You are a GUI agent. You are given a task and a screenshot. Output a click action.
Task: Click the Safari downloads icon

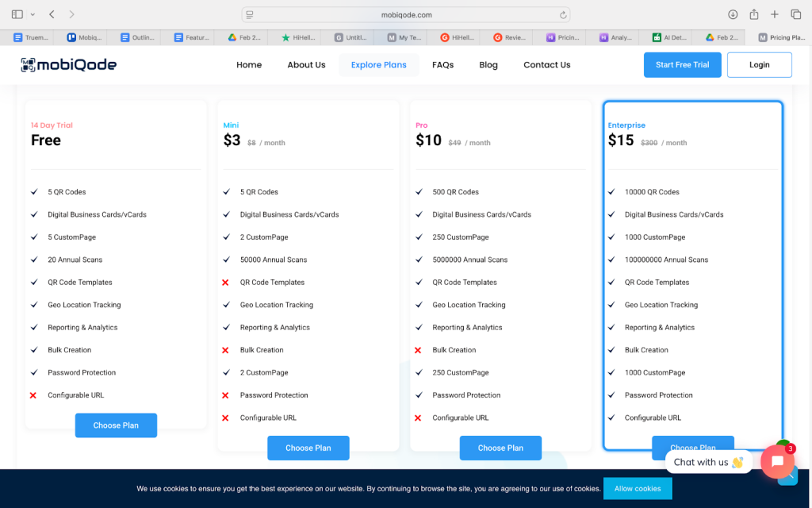[x=733, y=14]
